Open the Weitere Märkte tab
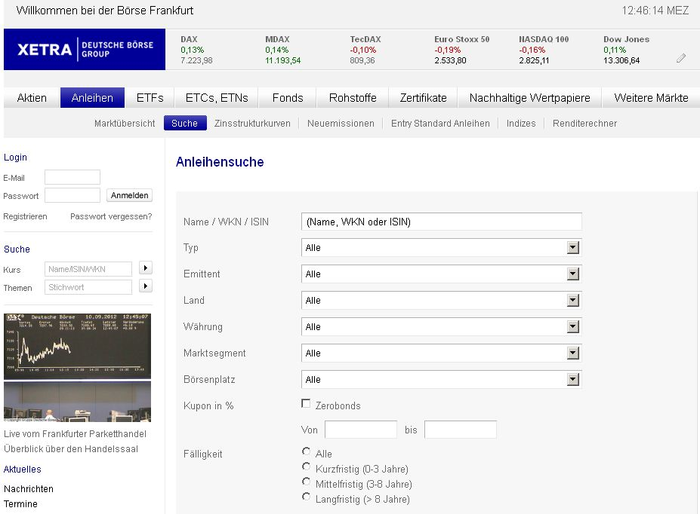700x514 pixels. 651,98
